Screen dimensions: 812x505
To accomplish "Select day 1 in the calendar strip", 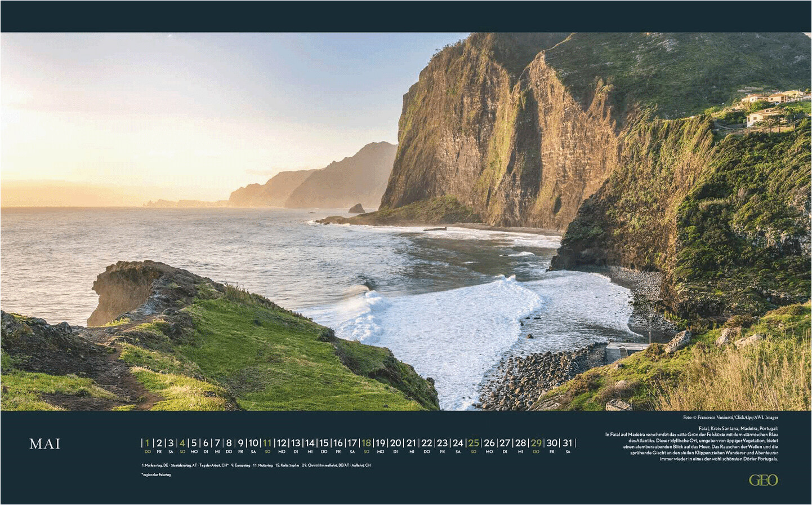I will [148, 444].
